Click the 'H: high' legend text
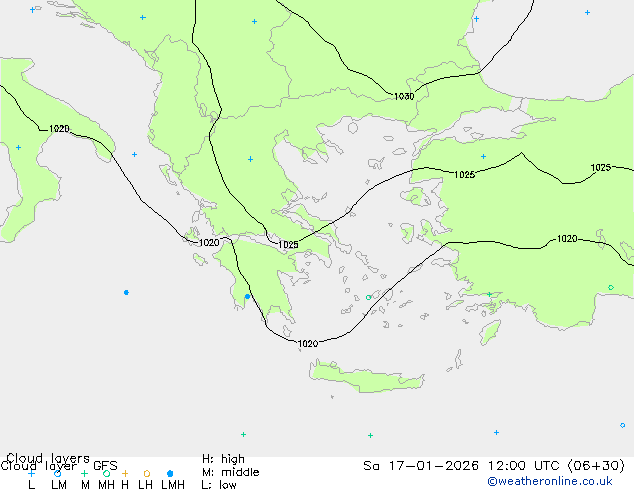 pyautogui.click(x=223, y=459)
